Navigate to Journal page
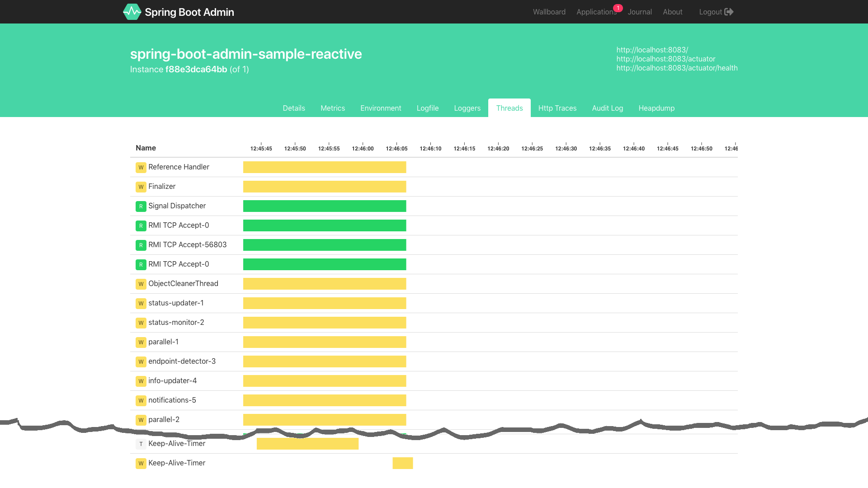The width and height of the screenshot is (868, 488). click(x=640, y=12)
